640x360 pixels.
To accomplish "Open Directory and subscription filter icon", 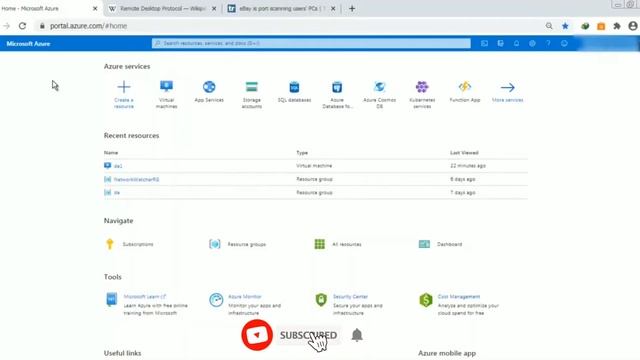I will click(x=500, y=43).
